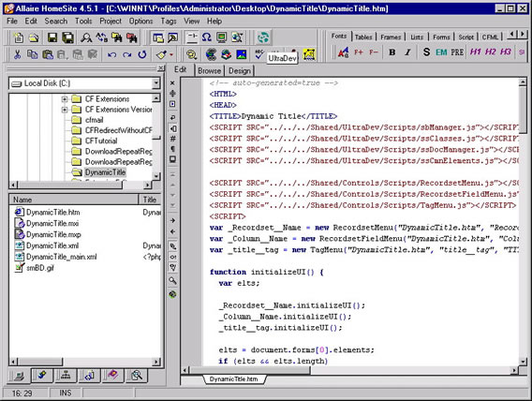Click the teal swirl icon in top toolbar
532x401 pixels.
[x=263, y=37]
